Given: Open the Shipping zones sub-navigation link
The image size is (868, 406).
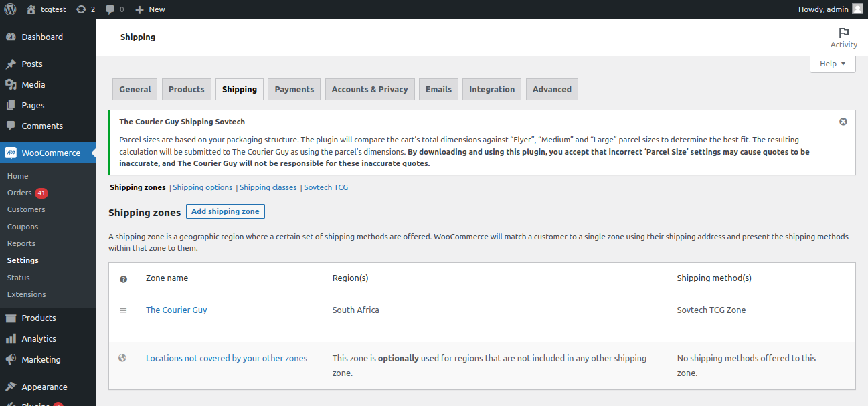Looking at the screenshot, I should [137, 187].
